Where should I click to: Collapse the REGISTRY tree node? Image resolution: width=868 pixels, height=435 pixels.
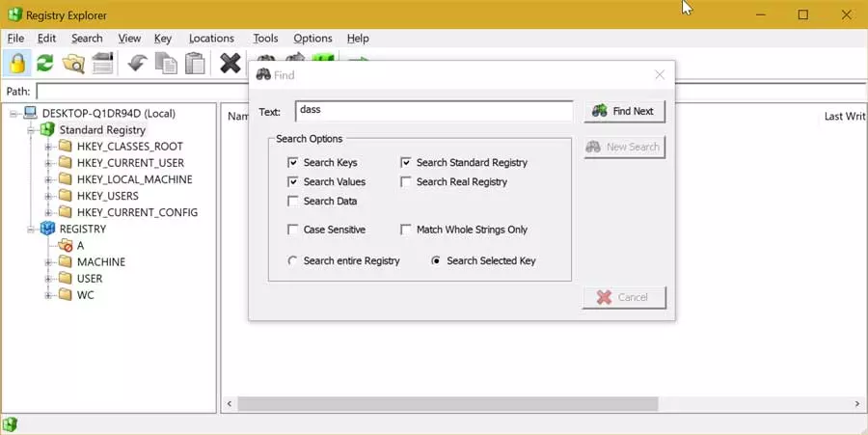31,230
